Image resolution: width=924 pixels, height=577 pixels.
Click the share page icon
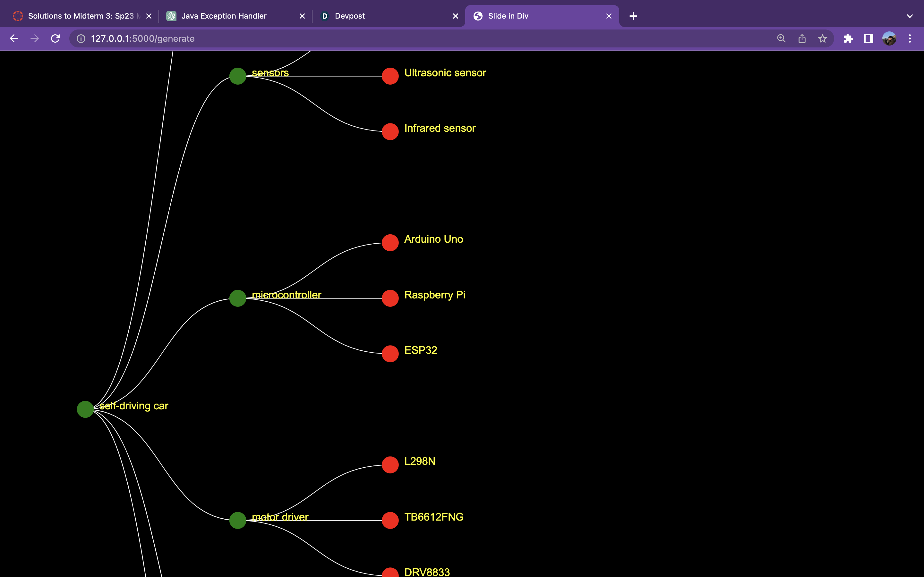coord(802,38)
